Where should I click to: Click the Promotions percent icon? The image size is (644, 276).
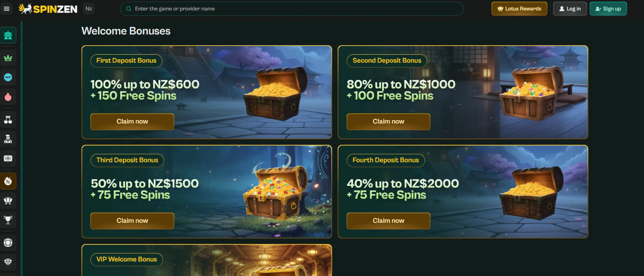pos(8,181)
